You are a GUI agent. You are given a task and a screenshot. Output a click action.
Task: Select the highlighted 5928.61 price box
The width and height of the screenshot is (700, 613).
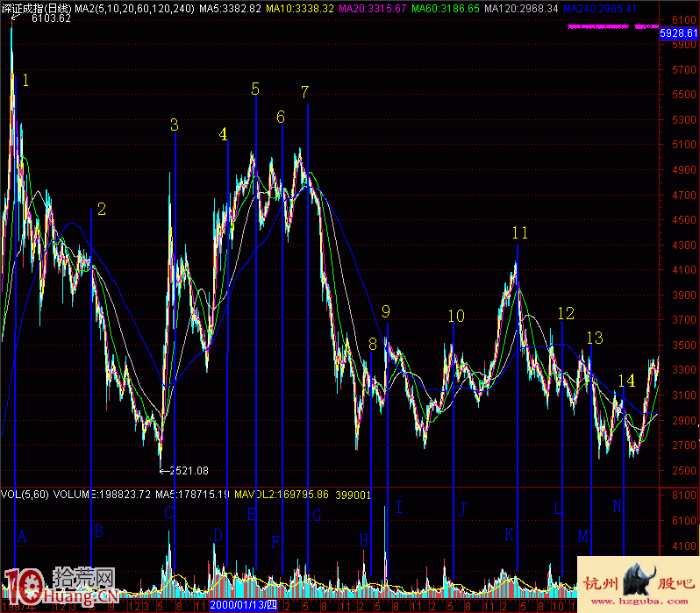click(679, 32)
